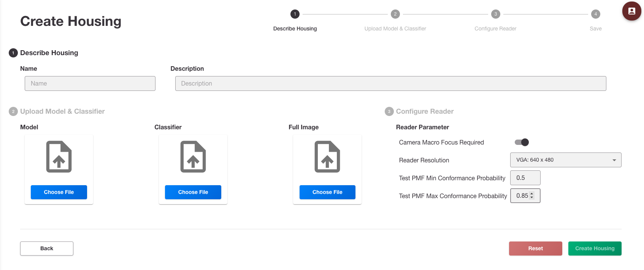Go to Upload Model & Classifier step label
Image resolution: width=644 pixels, height=270 pixels.
(x=395, y=29)
